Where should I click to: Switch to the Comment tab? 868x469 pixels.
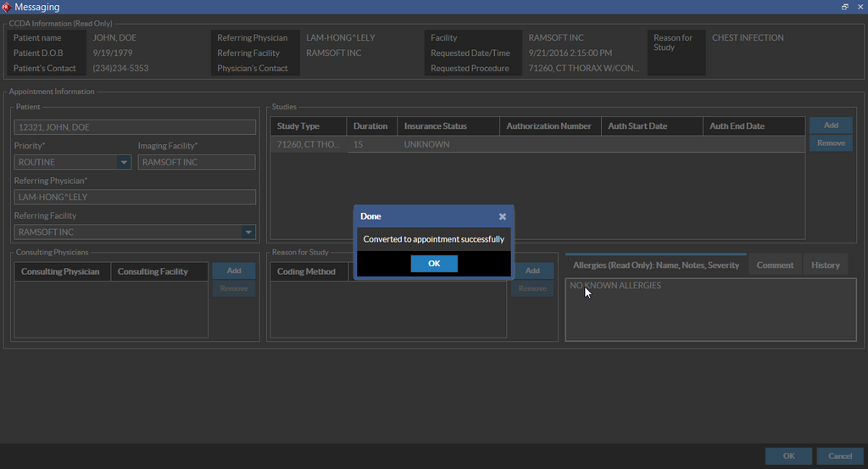click(775, 265)
